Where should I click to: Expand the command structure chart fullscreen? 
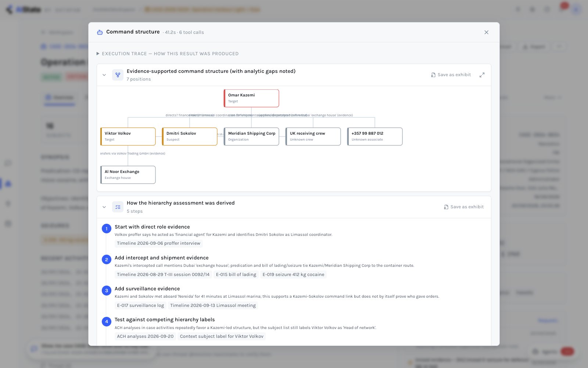coord(482,75)
